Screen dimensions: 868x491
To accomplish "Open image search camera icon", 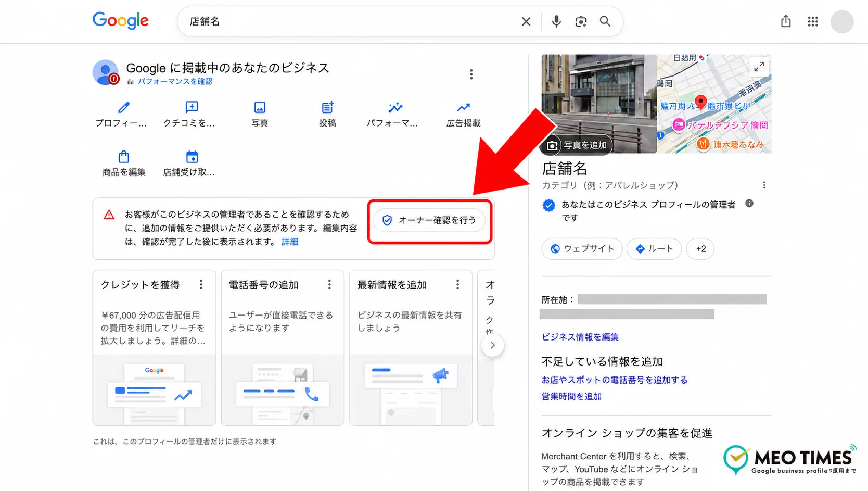I will (581, 21).
